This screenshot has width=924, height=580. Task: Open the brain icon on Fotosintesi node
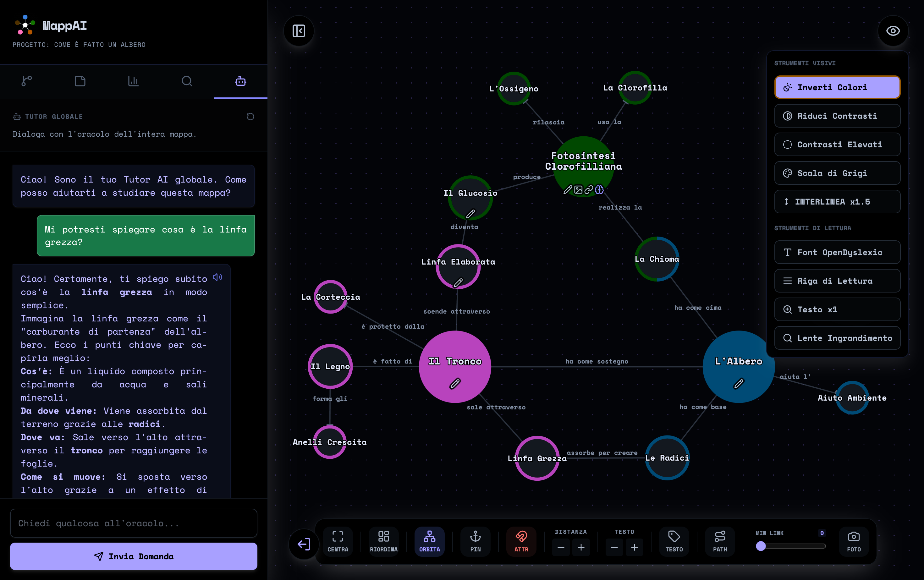click(x=599, y=189)
